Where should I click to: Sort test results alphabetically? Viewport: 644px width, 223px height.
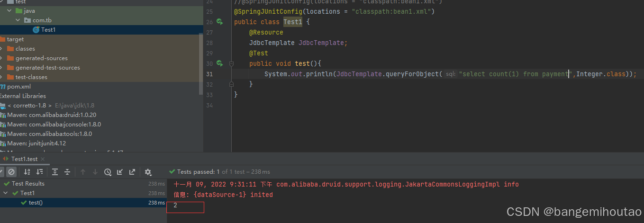[27, 172]
